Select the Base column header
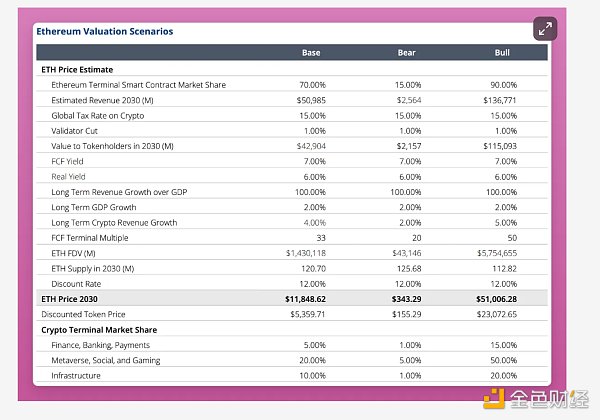The height and width of the screenshot is (420, 600). point(310,53)
